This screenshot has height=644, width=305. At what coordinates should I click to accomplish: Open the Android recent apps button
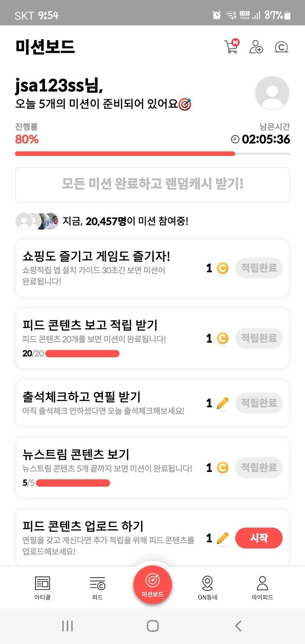pos(68,626)
